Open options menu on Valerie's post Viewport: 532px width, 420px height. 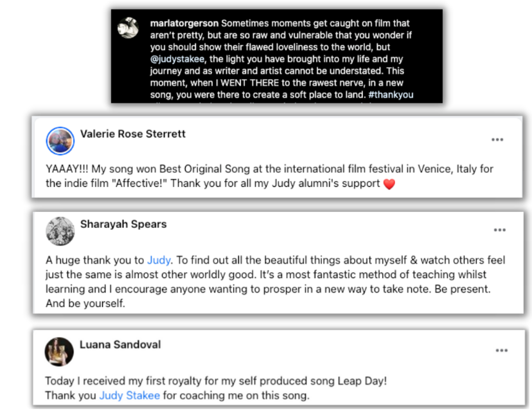[x=497, y=139]
